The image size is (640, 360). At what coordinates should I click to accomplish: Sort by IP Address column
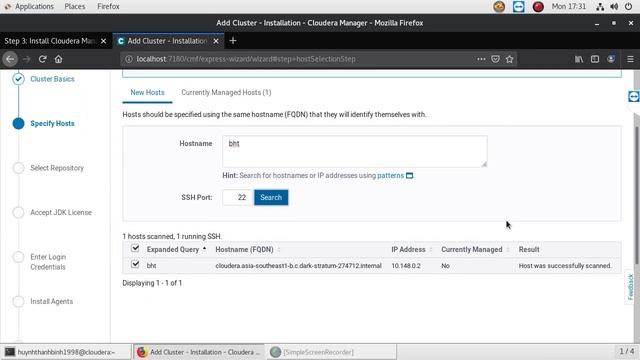tap(411, 249)
